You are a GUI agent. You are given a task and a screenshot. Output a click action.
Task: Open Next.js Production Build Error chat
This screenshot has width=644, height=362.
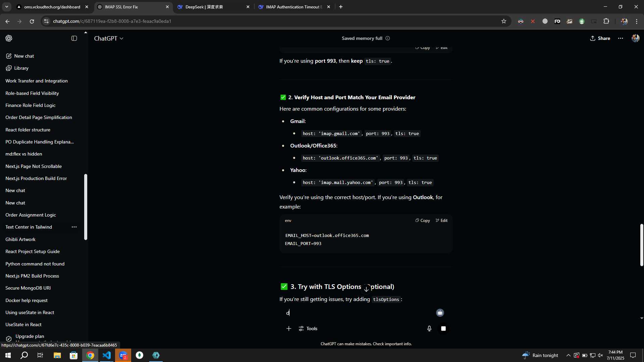(x=36, y=178)
